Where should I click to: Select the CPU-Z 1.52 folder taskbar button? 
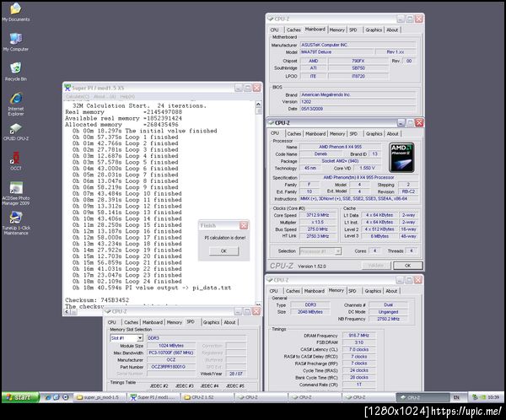click(207, 397)
